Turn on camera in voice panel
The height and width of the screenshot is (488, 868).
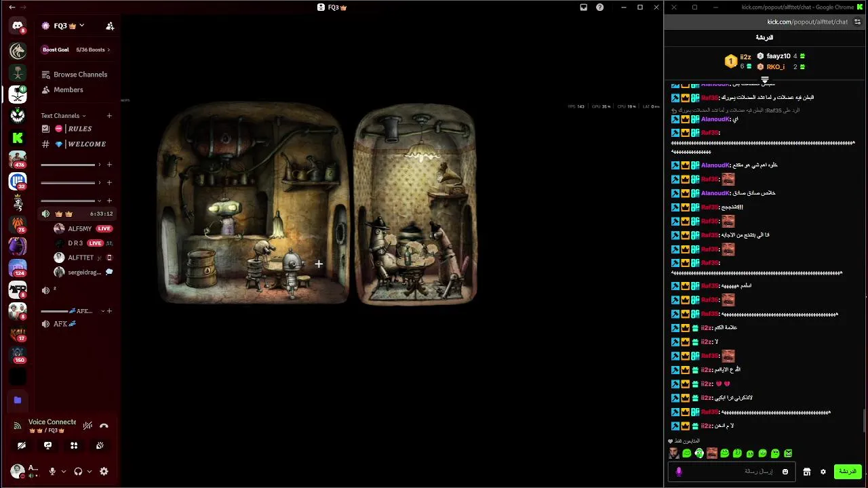22,445
